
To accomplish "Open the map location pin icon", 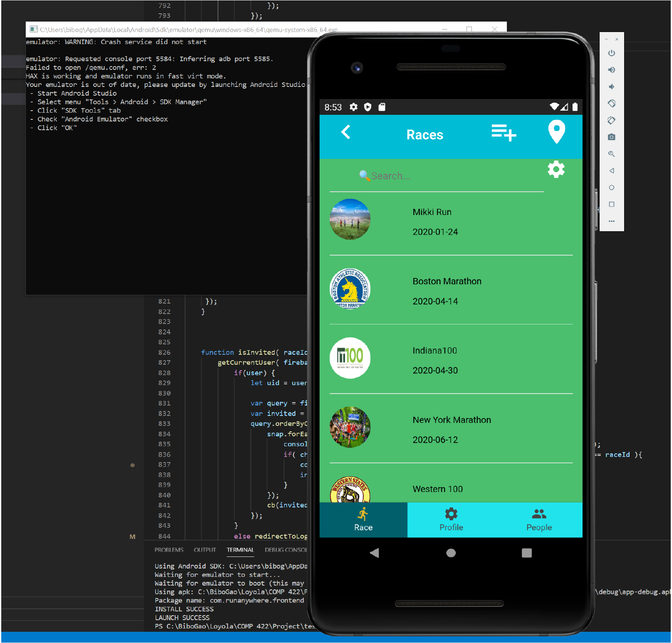I will (x=556, y=132).
